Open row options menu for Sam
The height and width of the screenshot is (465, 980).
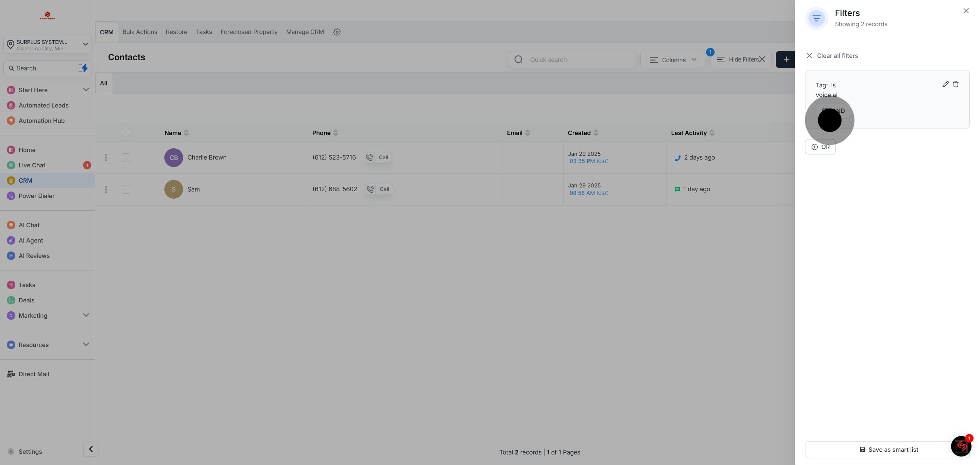coord(106,189)
